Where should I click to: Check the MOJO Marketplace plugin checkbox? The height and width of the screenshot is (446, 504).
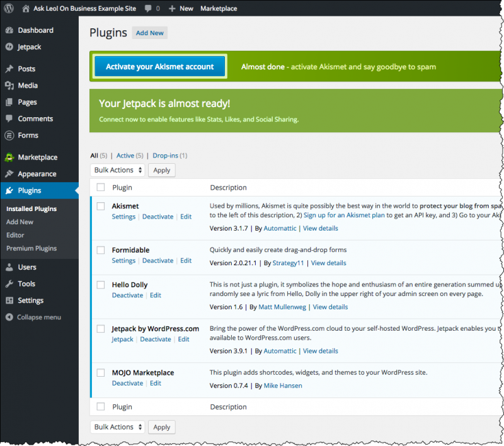point(101,373)
